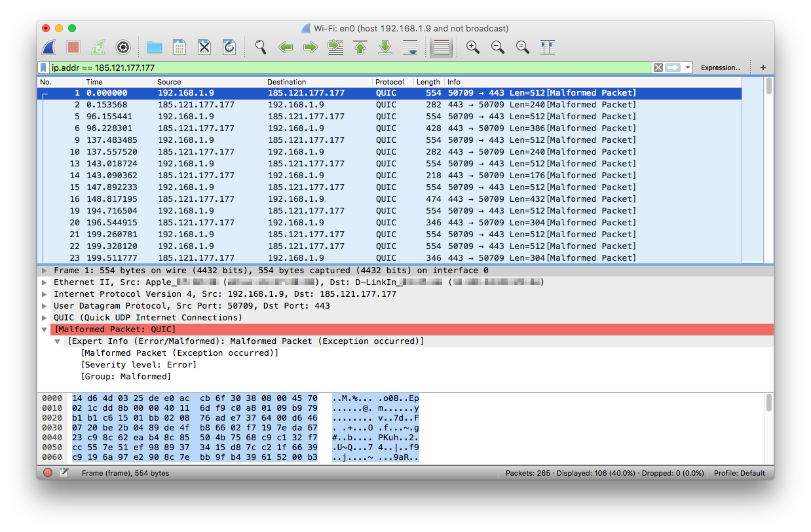Open the Find Packet search tool
Screen dimensions: 811x532
point(260,47)
